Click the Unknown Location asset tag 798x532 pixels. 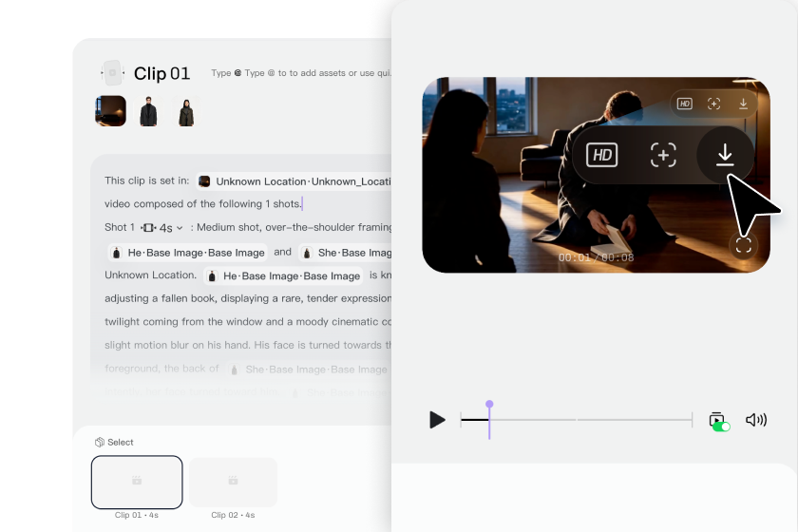[294, 181]
